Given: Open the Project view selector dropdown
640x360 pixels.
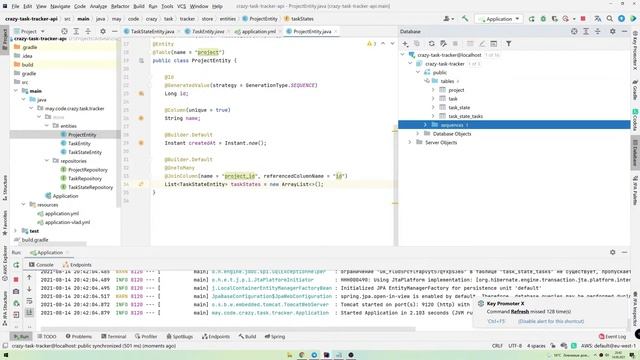Looking at the screenshot, I should (x=29, y=31).
